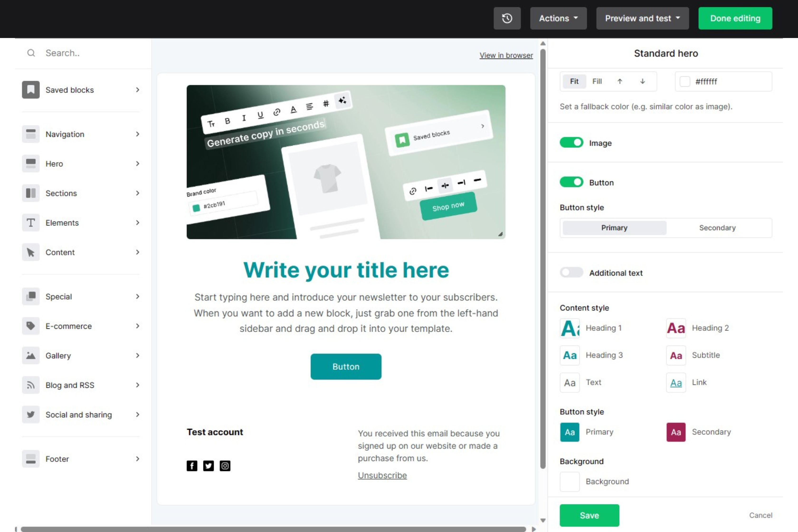Click the heading/hashtag icon
798x532 pixels.
coord(325,102)
